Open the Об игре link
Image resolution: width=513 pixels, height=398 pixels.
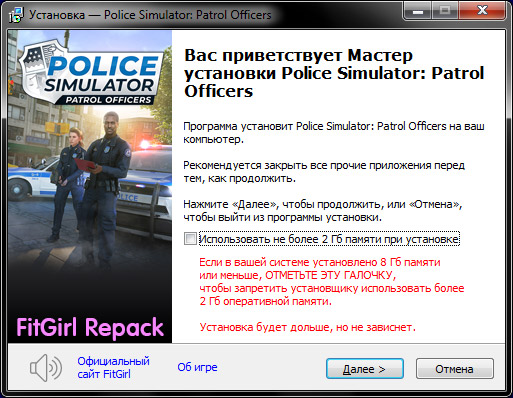pos(197,367)
